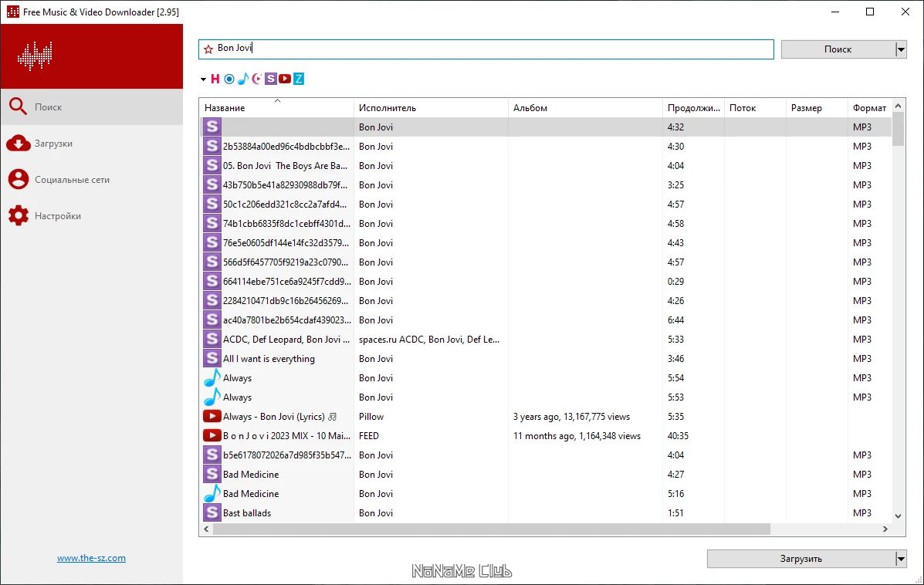Image resolution: width=924 pixels, height=585 pixels.
Task: Sort by the Формат column header
Action: point(870,108)
